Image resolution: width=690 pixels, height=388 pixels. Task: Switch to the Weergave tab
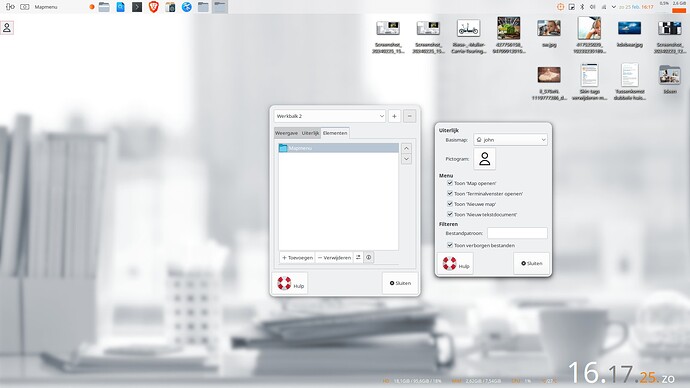(286, 133)
